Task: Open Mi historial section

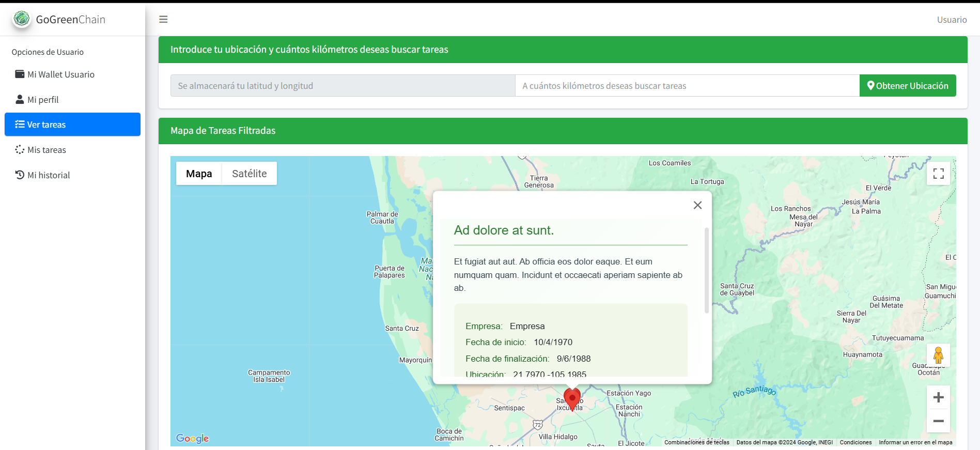Action: pos(72,175)
